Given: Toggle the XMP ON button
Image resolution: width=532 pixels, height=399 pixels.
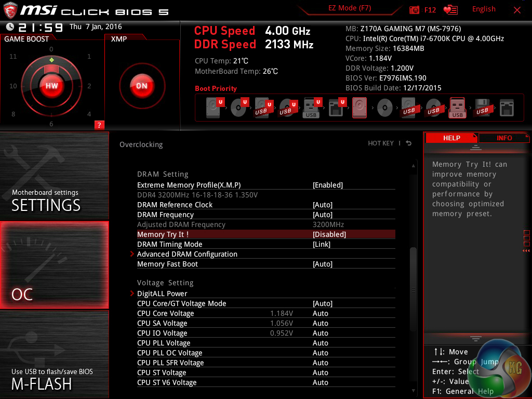Looking at the screenshot, I should [141, 86].
